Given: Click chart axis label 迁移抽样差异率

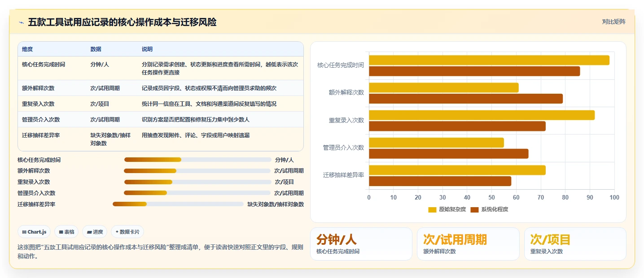Looking at the screenshot, I should coord(343,175).
